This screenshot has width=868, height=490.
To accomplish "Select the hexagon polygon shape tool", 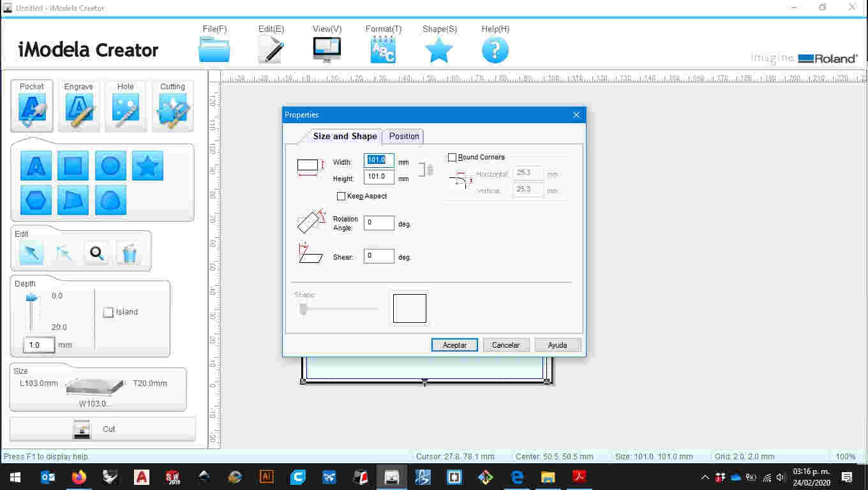I will coord(36,200).
